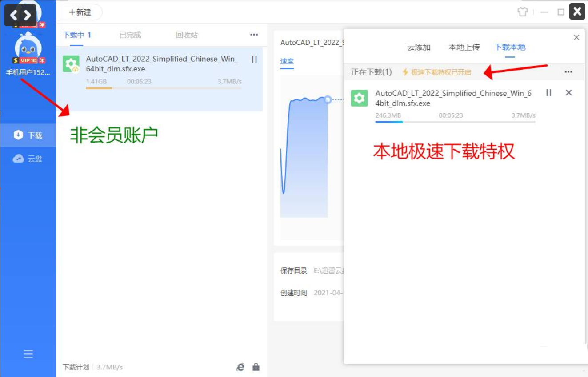This screenshot has width=588, height=377.
Task: Cancel the AutoCAD download in cloud panel
Action: pos(568,93)
